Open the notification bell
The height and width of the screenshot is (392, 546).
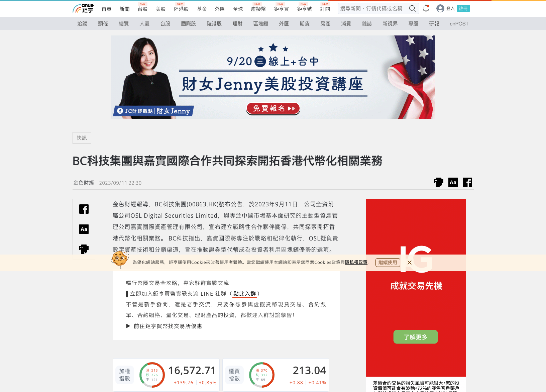[426, 8]
